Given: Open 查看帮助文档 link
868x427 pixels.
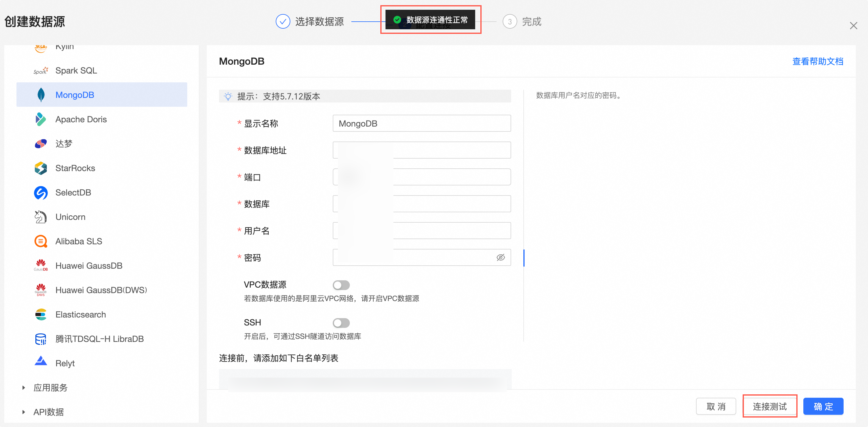Looking at the screenshot, I should tap(817, 61).
